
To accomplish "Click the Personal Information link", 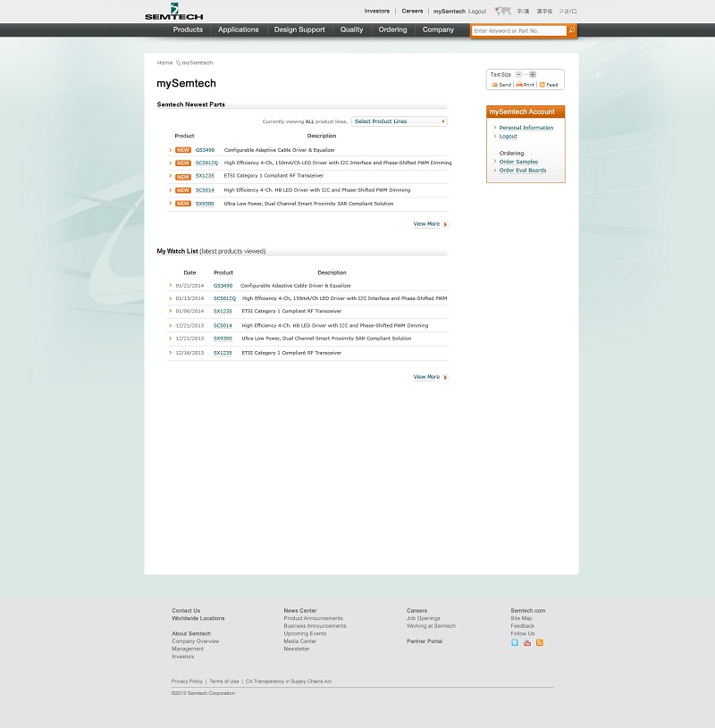I will point(526,128).
